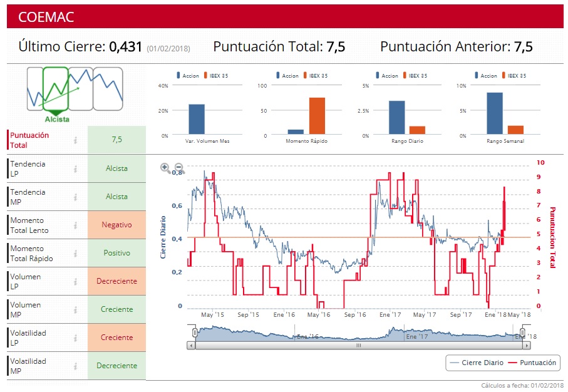Viewport: 568px width, 392px height.
Task: Zoom out on the price chart
Action: click(x=179, y=168)
